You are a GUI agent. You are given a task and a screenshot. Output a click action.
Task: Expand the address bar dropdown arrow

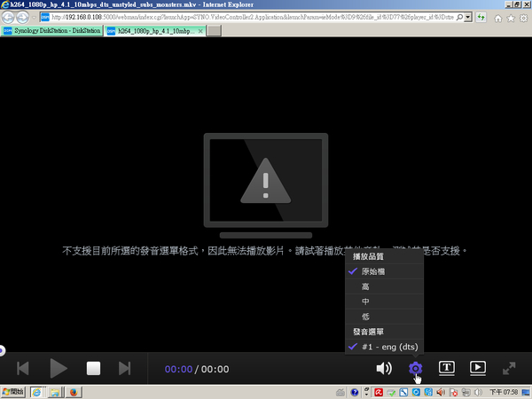[x=468, y=18]
